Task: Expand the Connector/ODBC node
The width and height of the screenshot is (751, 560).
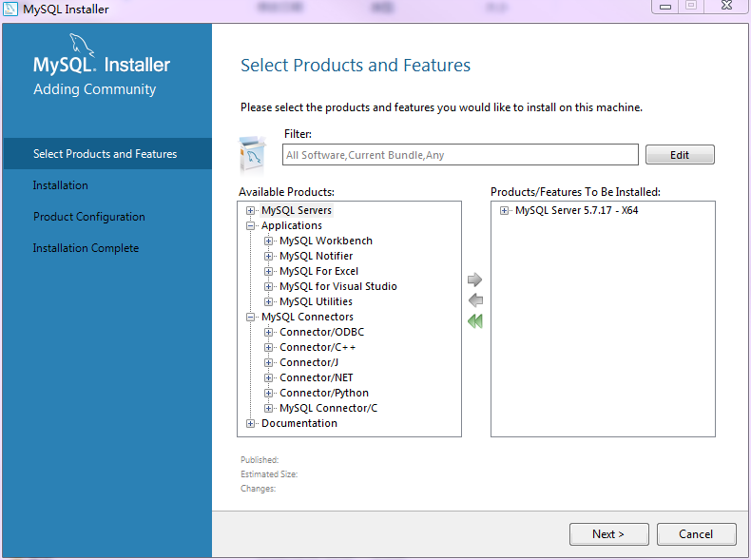Action: tap(268, 332)
